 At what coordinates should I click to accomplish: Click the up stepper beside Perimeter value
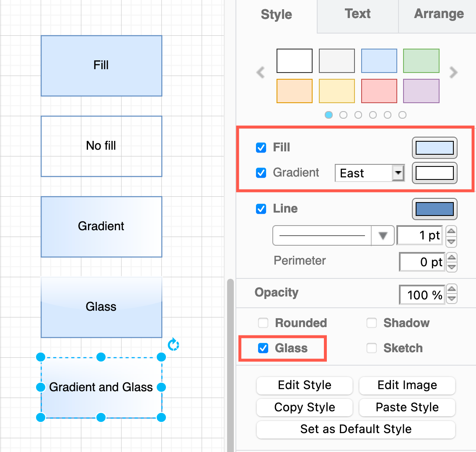pos(452,258)
